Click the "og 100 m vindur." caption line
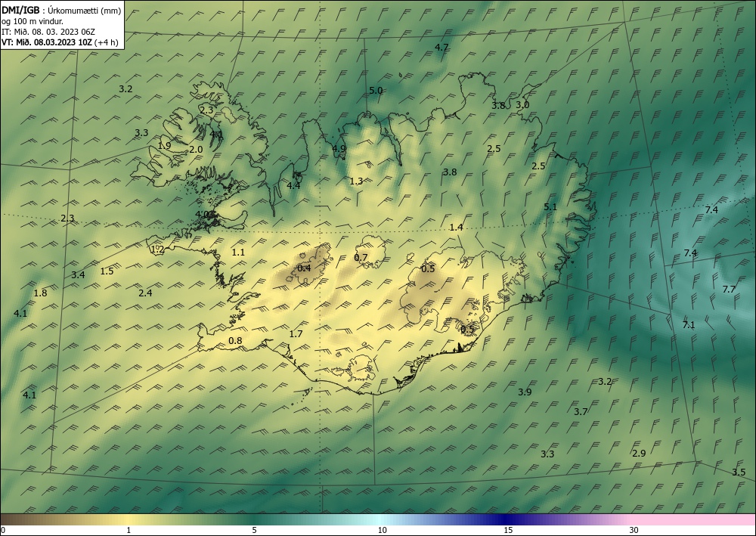 tap(33, 21)
